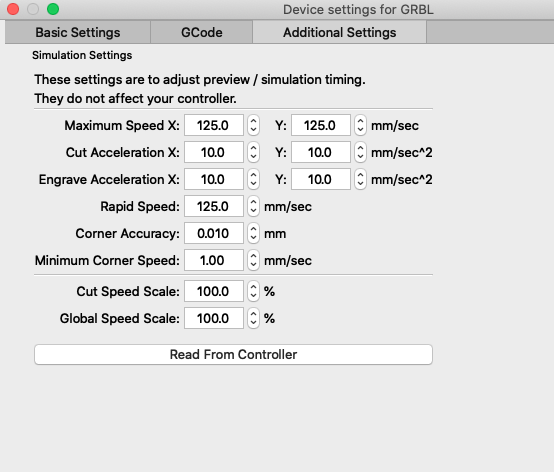The width and height of the screenshot is (554, 472).
Task: Switch to the Basic Settings tab
Action: [78, 32]
